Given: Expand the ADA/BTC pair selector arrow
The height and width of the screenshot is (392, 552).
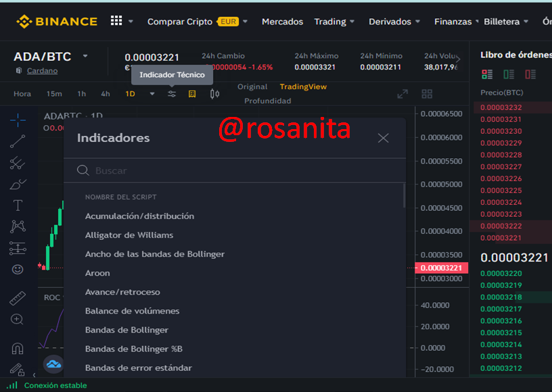Looking at the screenshot, I should tap(85, 56).
